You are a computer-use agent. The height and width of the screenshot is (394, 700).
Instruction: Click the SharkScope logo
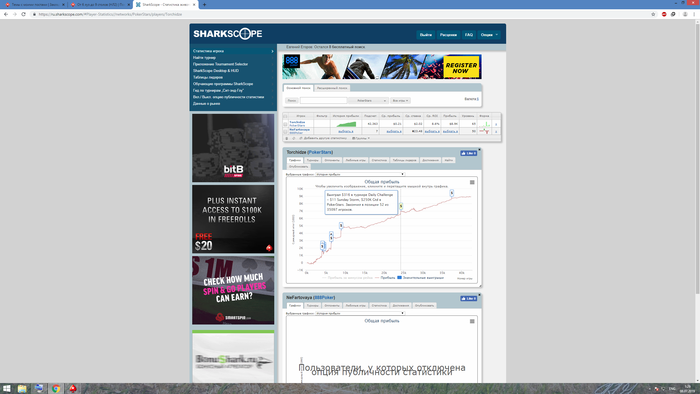(228, 34)
